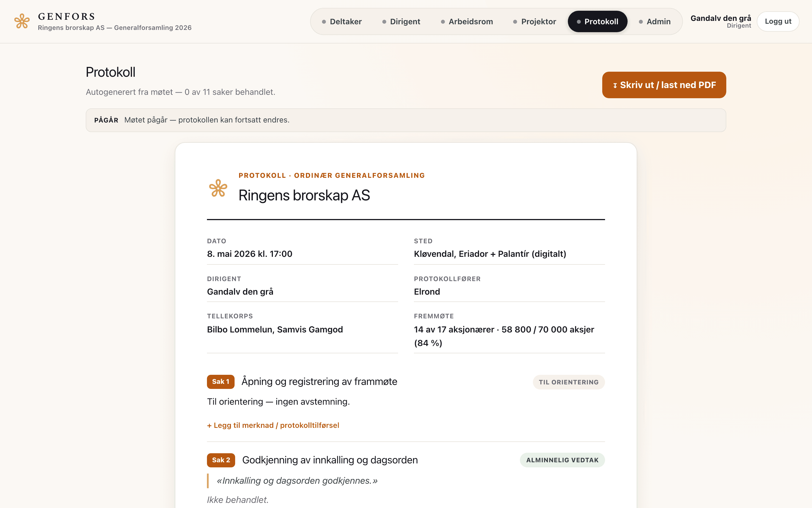Viewport: 812px width, 508px height.
Task: Click the ALMINNELIG VEDTAK tag
Action: pos(562,460)
